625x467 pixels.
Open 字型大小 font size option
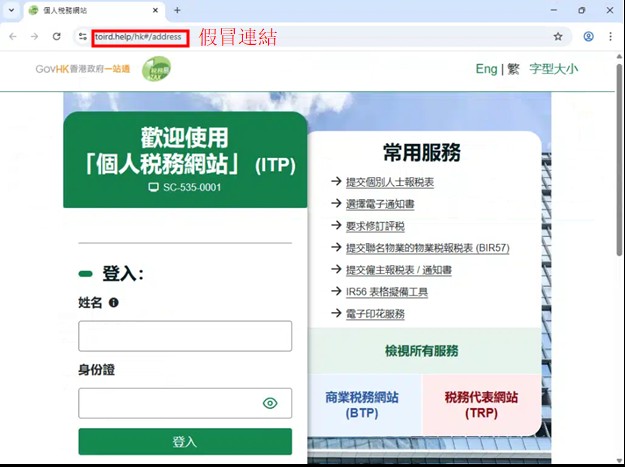tap(554, 69)
